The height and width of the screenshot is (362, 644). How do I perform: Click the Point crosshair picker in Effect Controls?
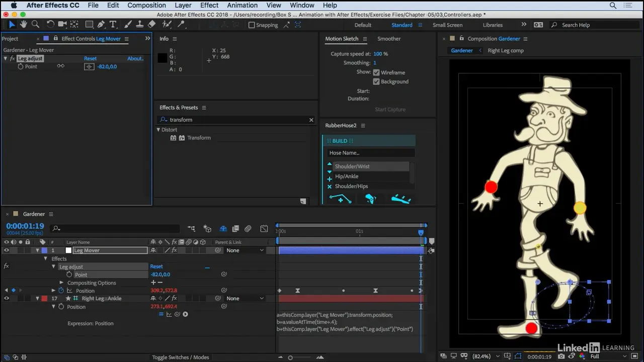89,66
